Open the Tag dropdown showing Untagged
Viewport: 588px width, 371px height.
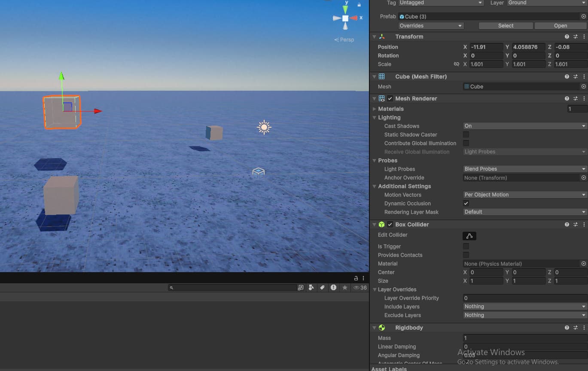[441, 3]
